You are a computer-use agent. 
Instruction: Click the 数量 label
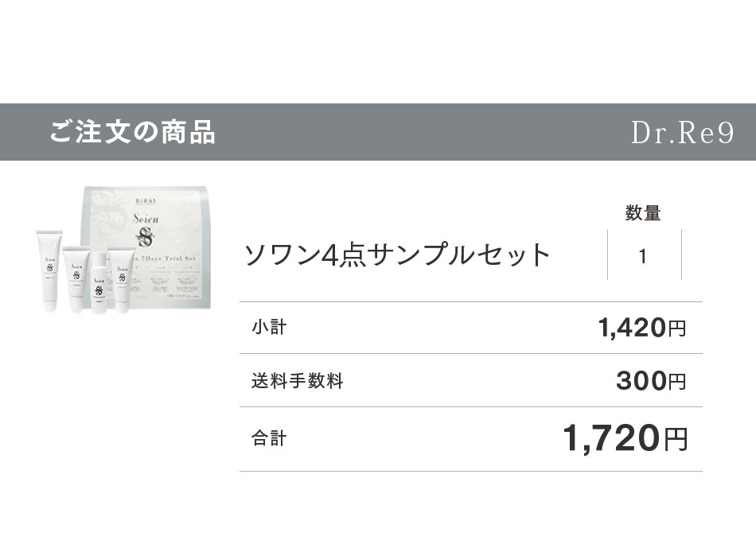tap(643, 212)
